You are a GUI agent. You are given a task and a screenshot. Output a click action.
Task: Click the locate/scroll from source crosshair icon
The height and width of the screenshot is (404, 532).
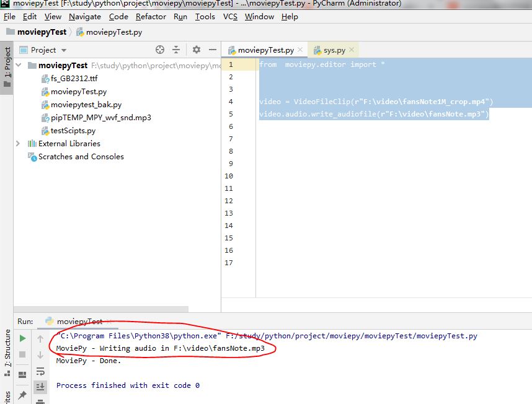[160, 50]
